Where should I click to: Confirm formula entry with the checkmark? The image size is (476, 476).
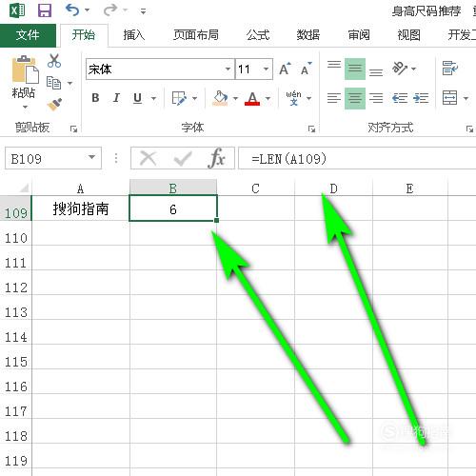(x=183, y=158)
